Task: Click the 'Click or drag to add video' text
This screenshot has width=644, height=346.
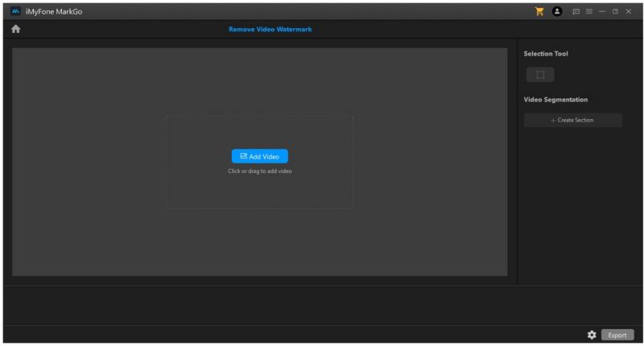Action: 259,171
